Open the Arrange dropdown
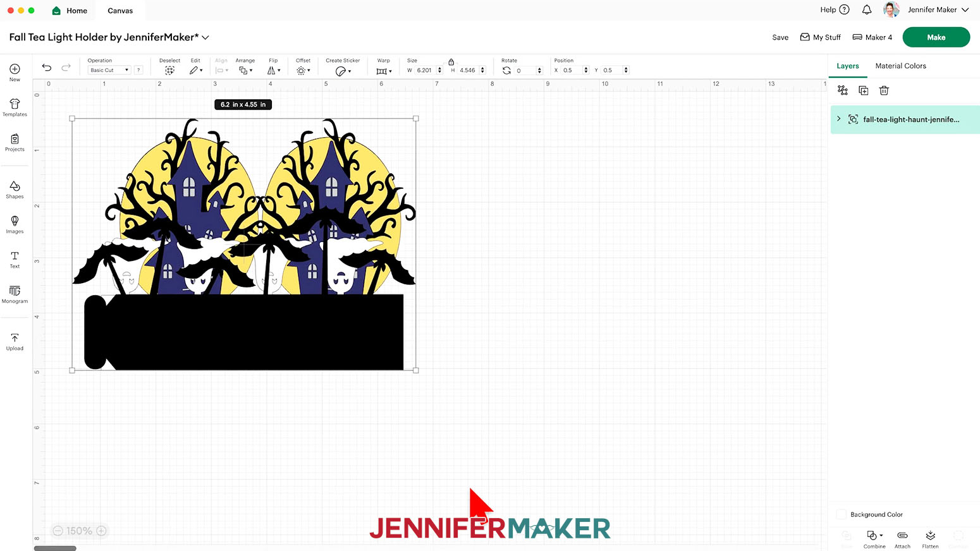980x551 pixels. point(245,70)
